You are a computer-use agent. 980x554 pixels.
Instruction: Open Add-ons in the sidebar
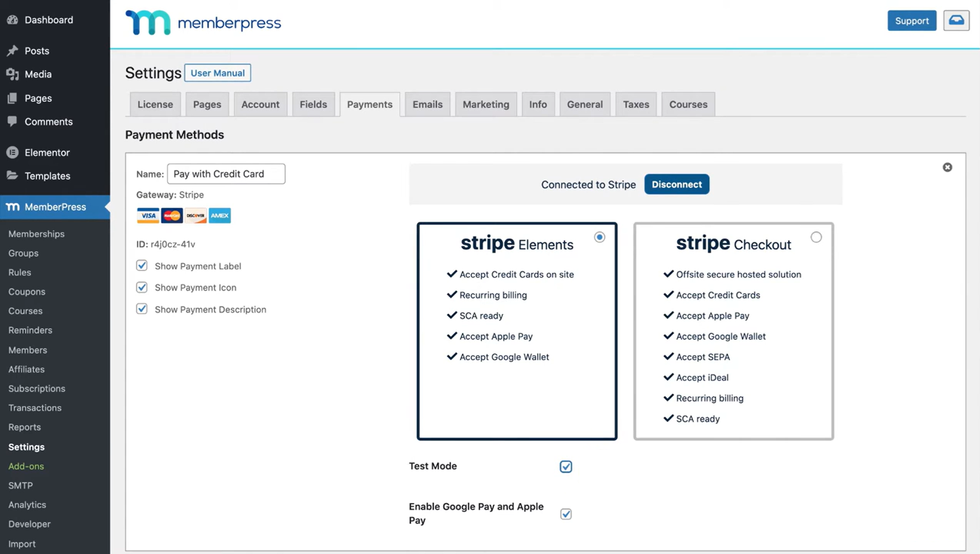(x=26, y=466)
